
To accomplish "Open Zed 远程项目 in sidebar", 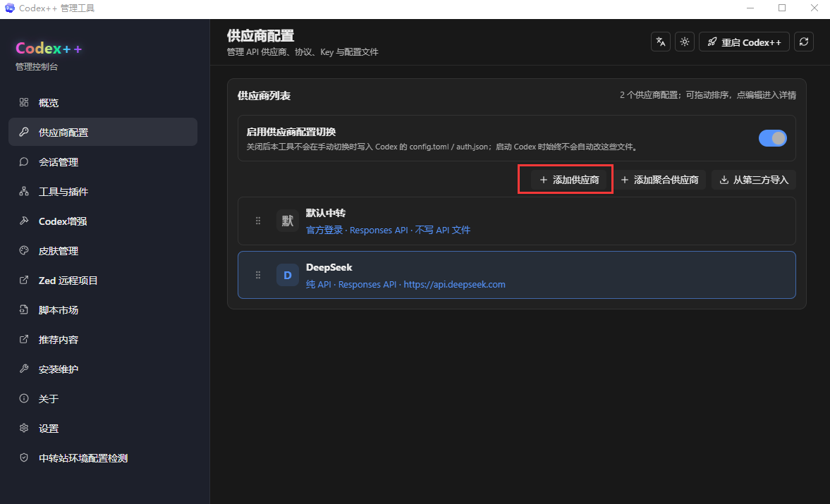I will (103, 281).
